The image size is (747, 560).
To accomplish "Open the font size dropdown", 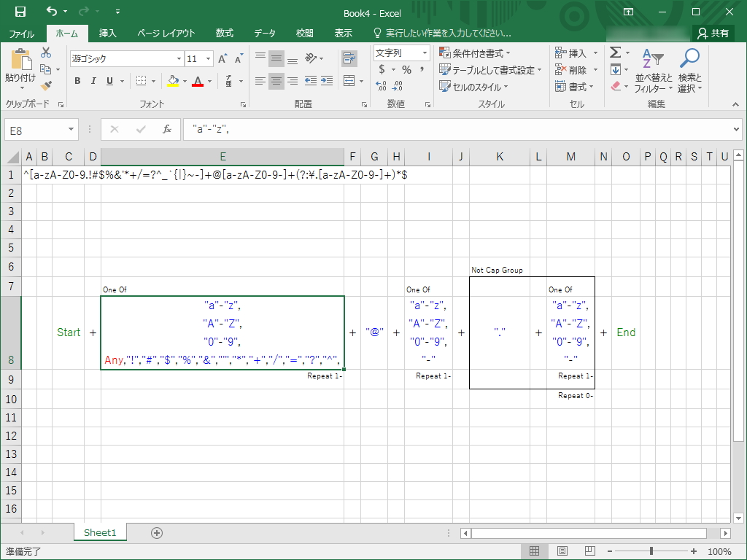I will tap(208, 58).
